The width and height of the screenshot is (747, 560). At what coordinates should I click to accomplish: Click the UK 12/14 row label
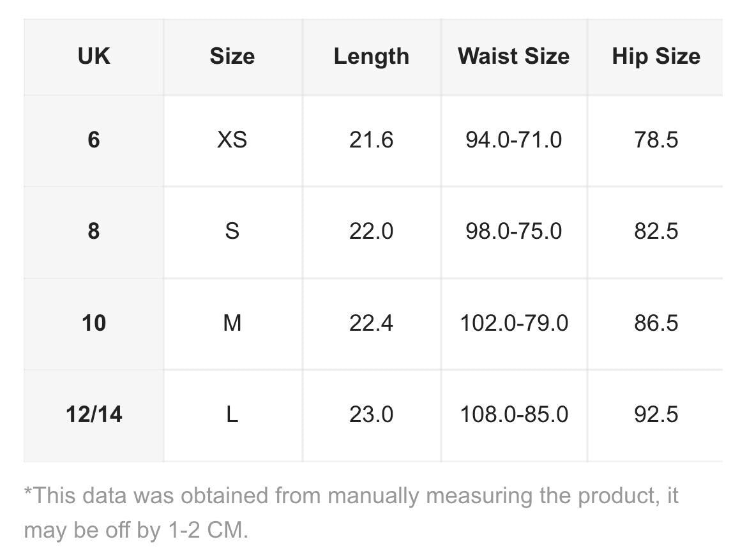pos(94,414)
